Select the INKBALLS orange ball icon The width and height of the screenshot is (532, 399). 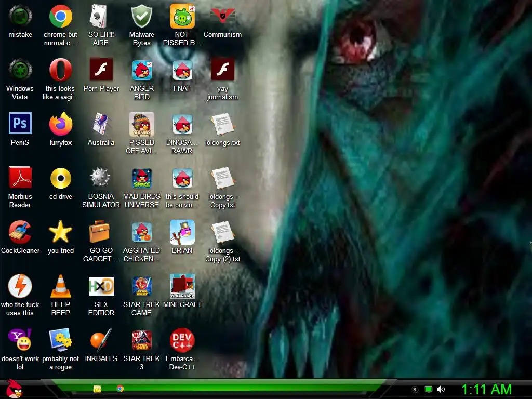101,340
